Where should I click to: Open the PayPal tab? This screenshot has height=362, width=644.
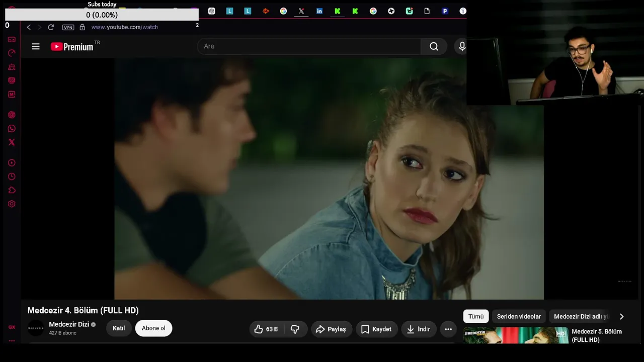click(445, 11)
